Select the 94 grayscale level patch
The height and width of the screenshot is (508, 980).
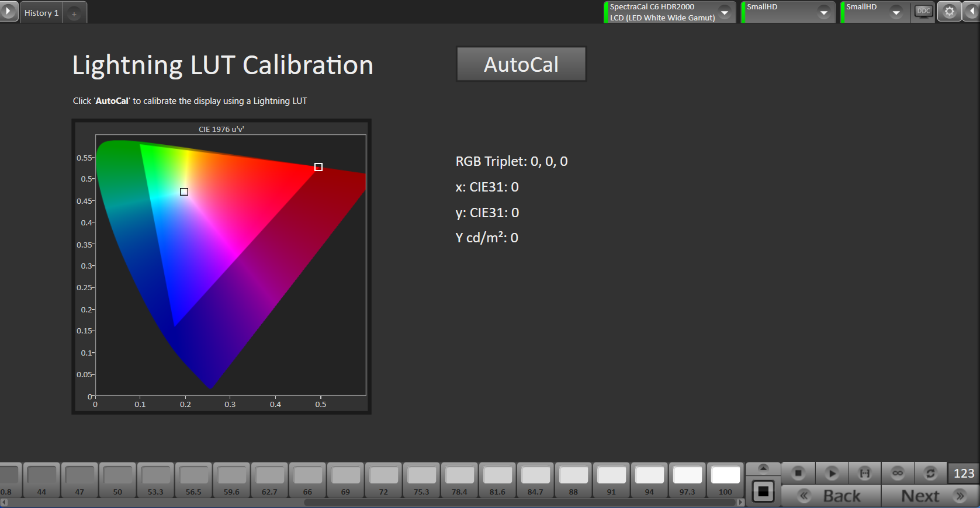(x=649, y=480)
